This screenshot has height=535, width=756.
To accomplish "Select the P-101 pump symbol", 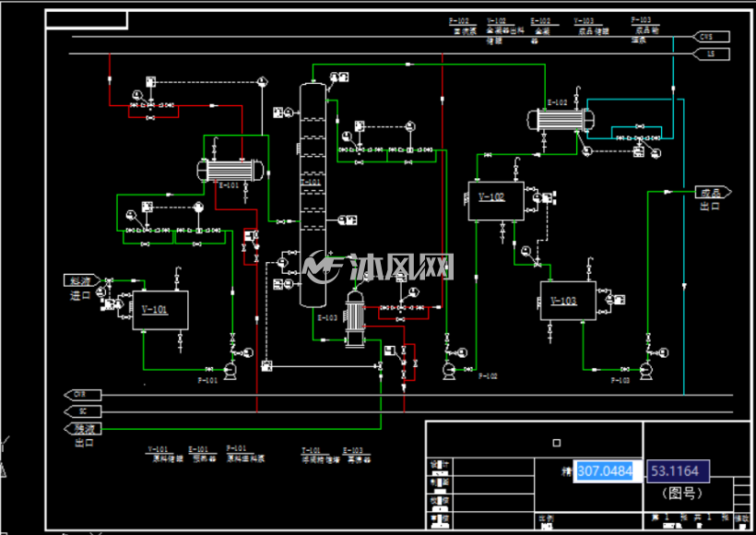I will tap(230, 371).
